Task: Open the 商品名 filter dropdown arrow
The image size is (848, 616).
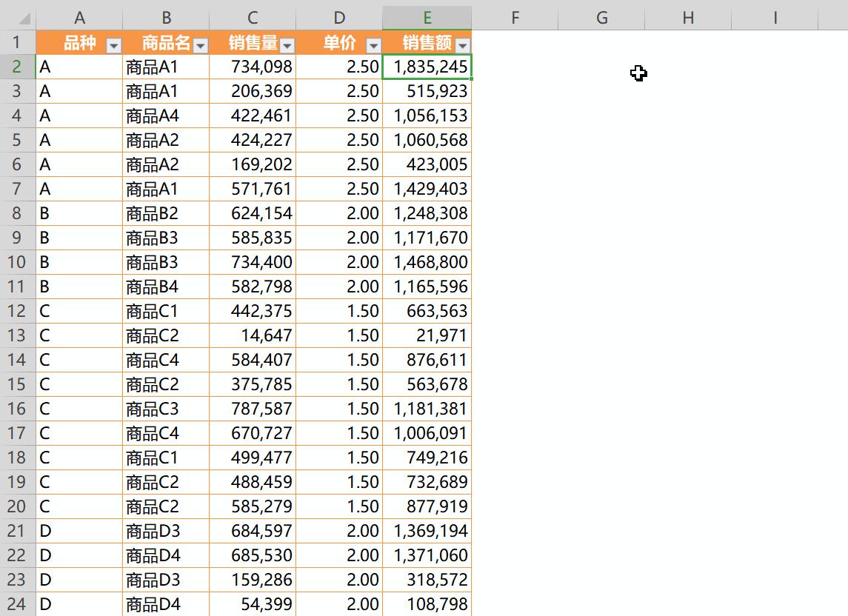Action: click(201, 45)
